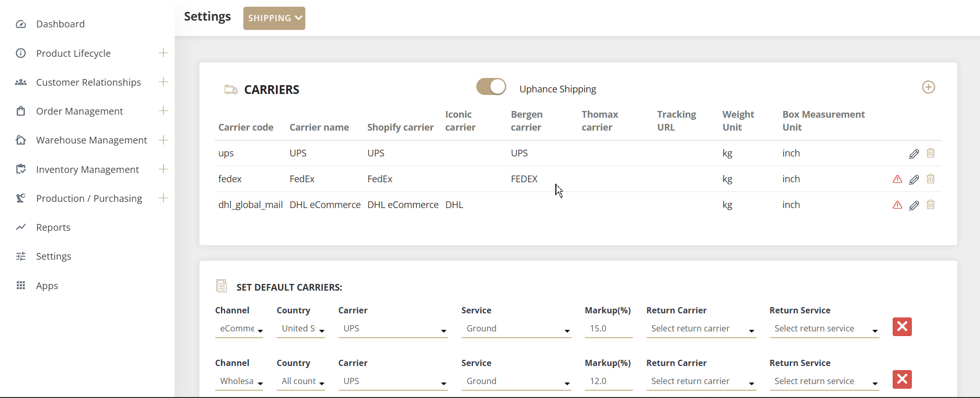Image resolution: width=980 pixels, height=398 pixels.
Task: Open Return Carrier dropdown in first row
Action: click(x=701, y=329)
